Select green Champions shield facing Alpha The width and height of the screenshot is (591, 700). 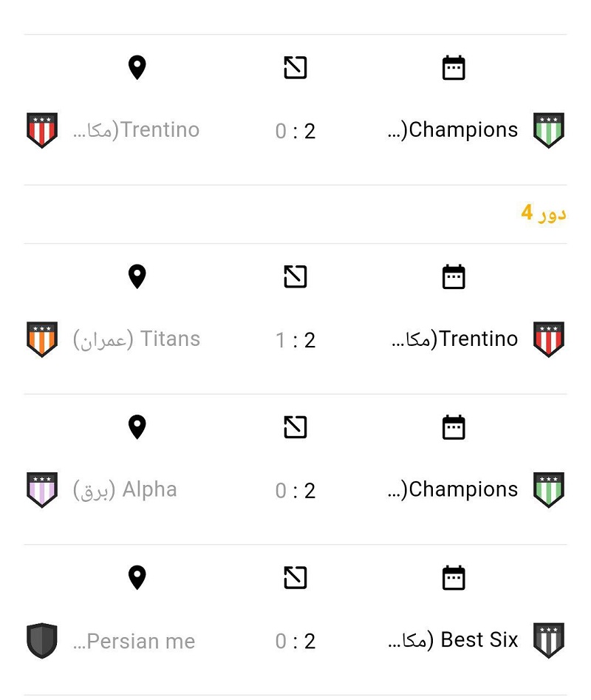(x=549, y=490)
